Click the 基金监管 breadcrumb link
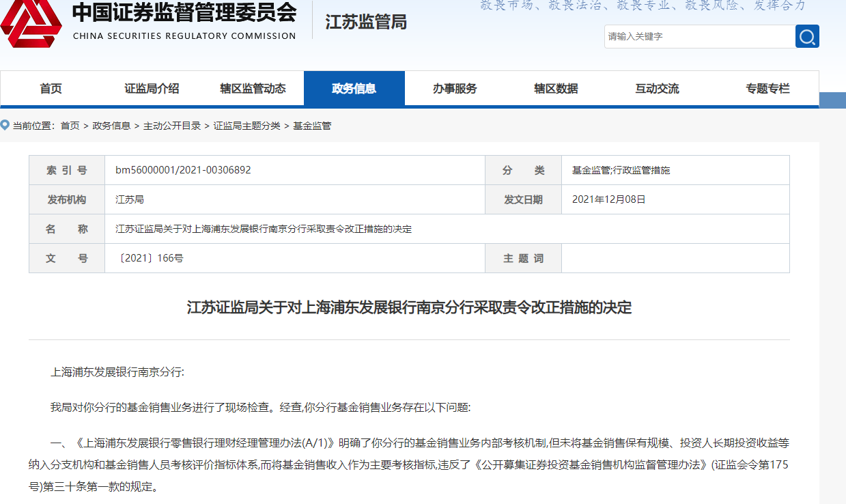Image resolution: width=846 pixels, height=504 pixels. [312, 126]
